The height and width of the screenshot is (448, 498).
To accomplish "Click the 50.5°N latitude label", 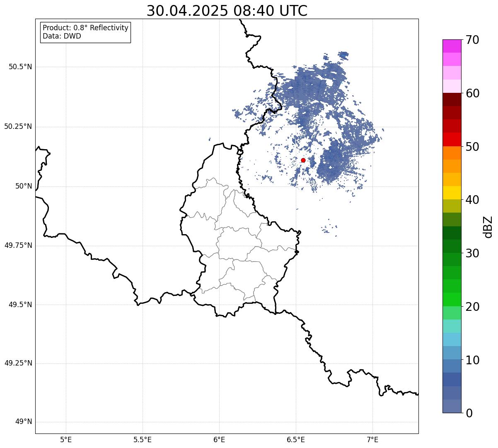I will [x=20, y=67].
